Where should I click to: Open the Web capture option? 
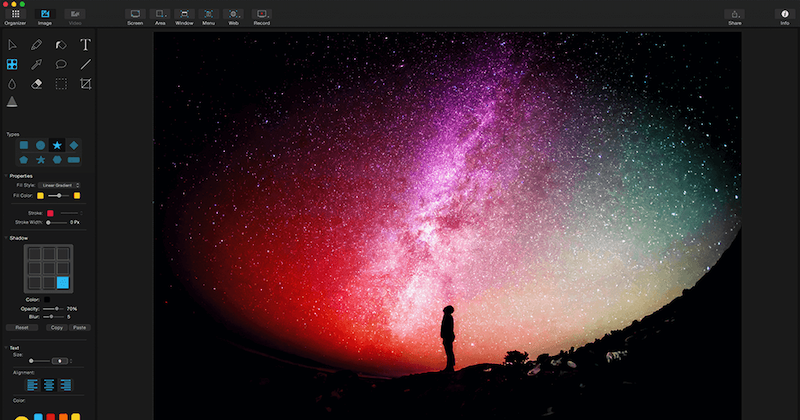click(x=233, y=17)
